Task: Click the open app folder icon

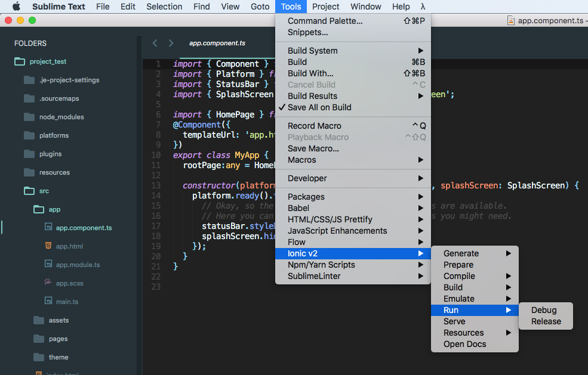Action: coord(39,209)
